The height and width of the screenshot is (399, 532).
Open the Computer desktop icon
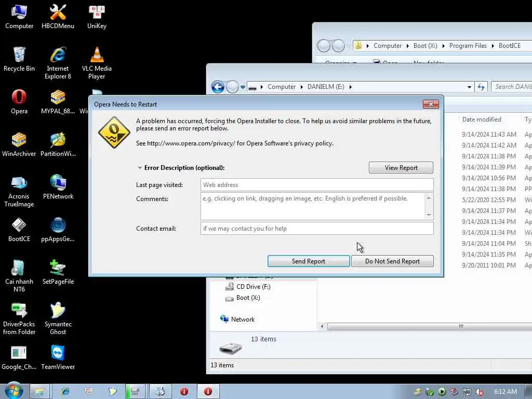point(19,16)
